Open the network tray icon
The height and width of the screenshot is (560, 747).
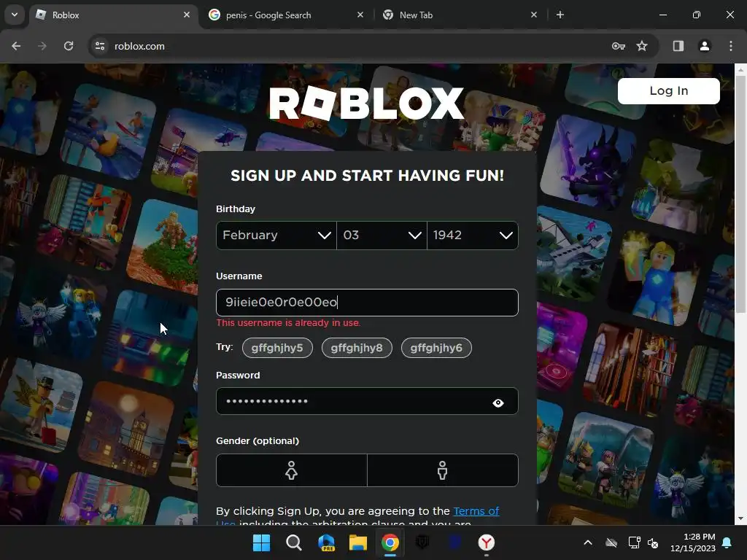click(634, 542)
